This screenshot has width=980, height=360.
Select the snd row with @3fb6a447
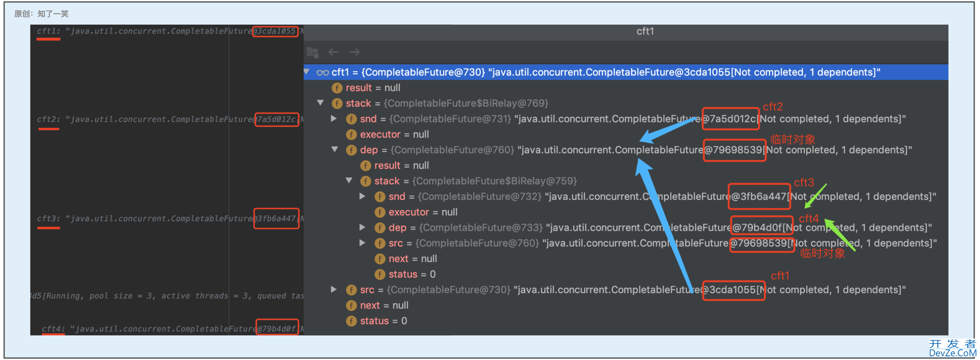pyautogui.click(x=625, y=197)
